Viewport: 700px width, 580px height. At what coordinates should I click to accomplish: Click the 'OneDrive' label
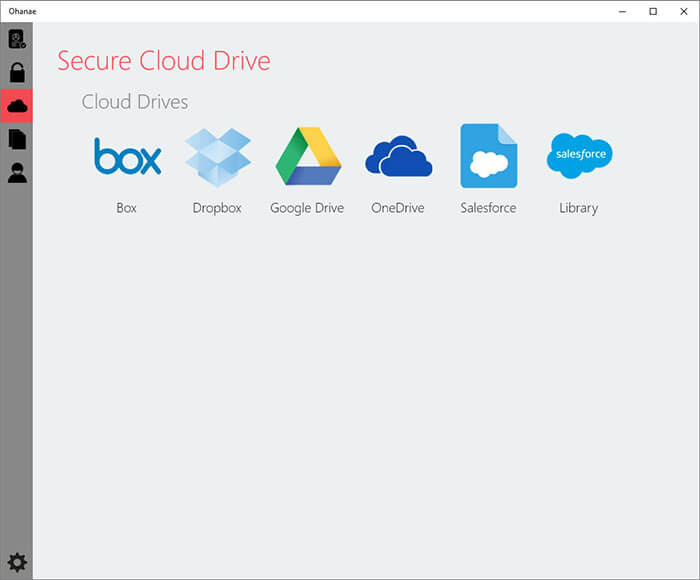click(398, 208)
